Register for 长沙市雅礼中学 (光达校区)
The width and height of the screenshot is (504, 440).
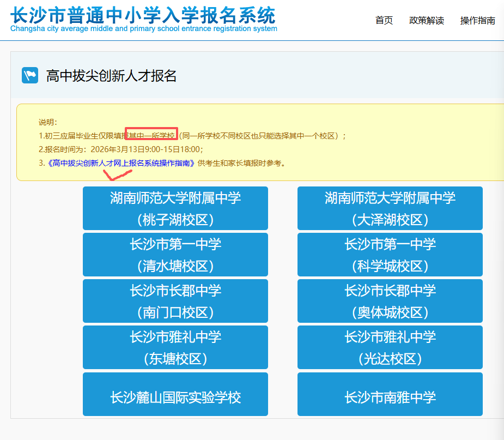click(x=390, y=347)
